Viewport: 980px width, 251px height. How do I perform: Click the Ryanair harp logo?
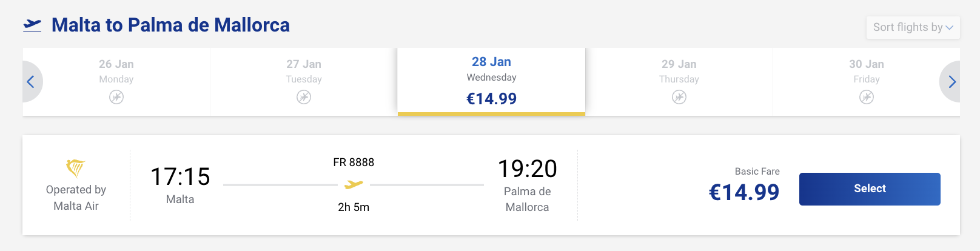pyautogui.click(x=76, y=167)
